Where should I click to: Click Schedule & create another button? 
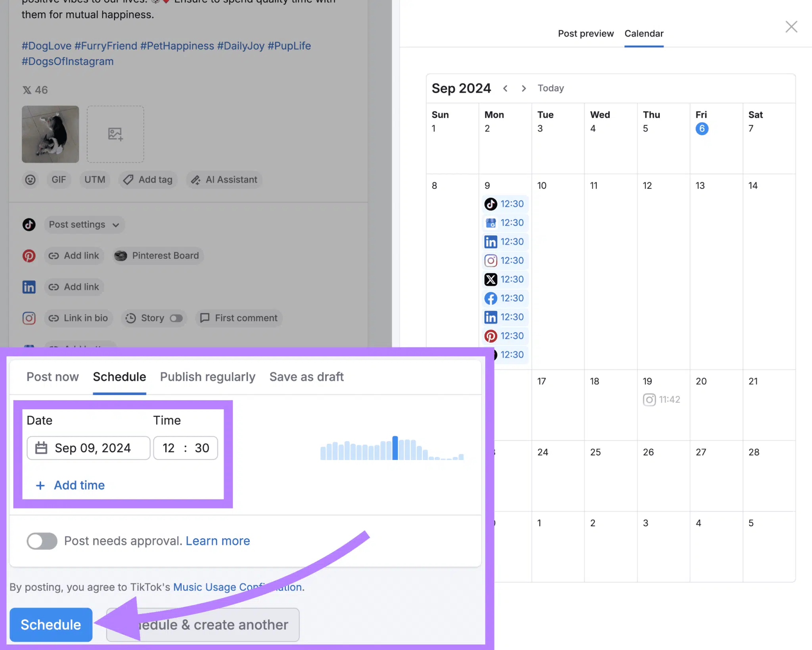pyautogui.click(x=203, y=625)
